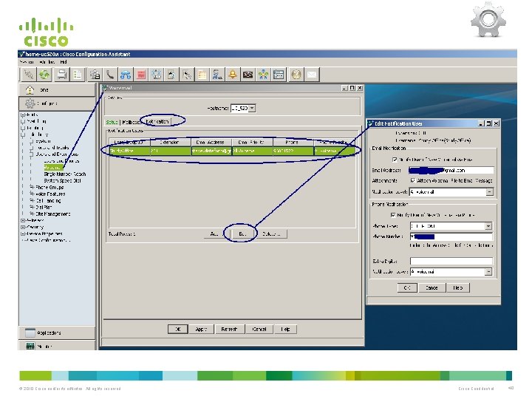Switch to the Setup tab

click(112, 122)
